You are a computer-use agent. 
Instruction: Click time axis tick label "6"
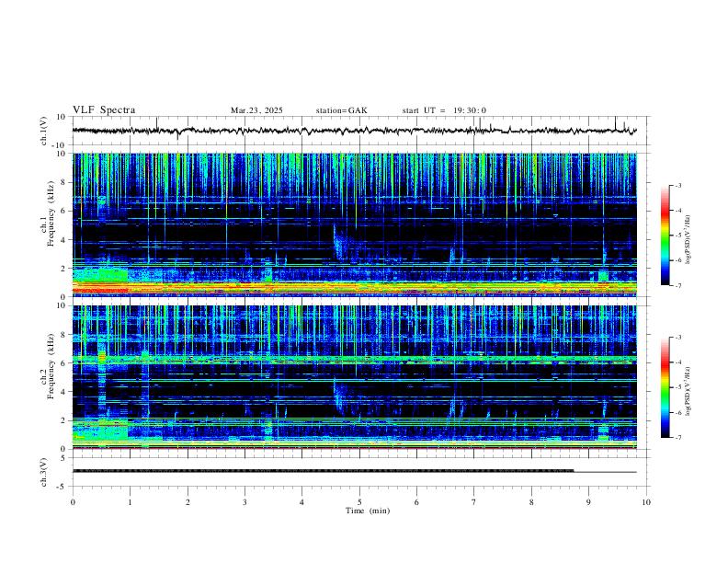416,502
